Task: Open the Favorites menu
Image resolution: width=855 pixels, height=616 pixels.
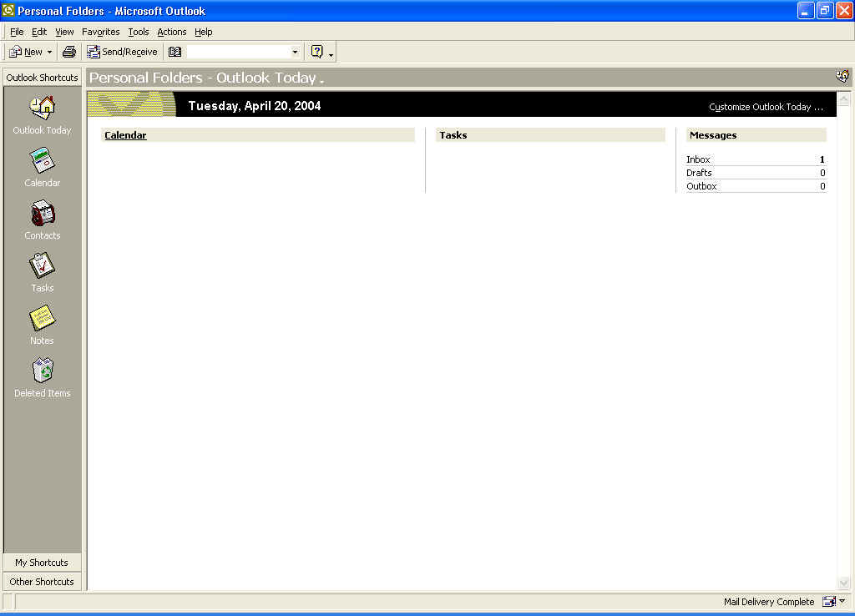Action: coord(101,32)
